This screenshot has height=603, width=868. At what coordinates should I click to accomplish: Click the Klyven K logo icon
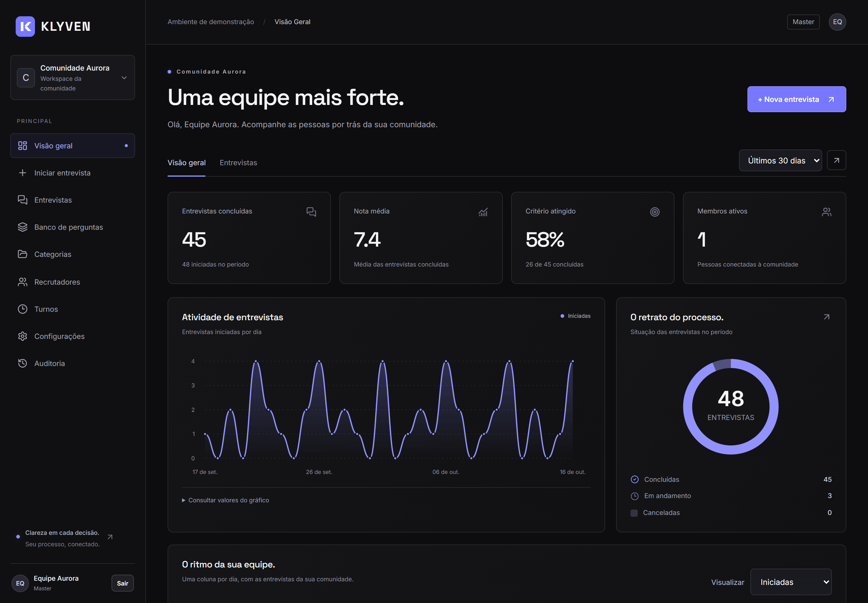pyautogui.click(x=25, y=27)
